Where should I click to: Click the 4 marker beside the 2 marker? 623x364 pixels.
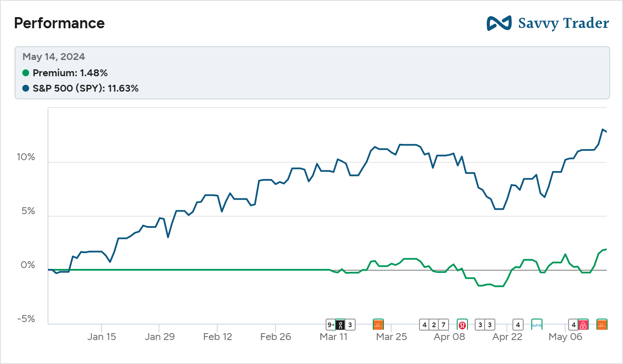pos(425,325)
